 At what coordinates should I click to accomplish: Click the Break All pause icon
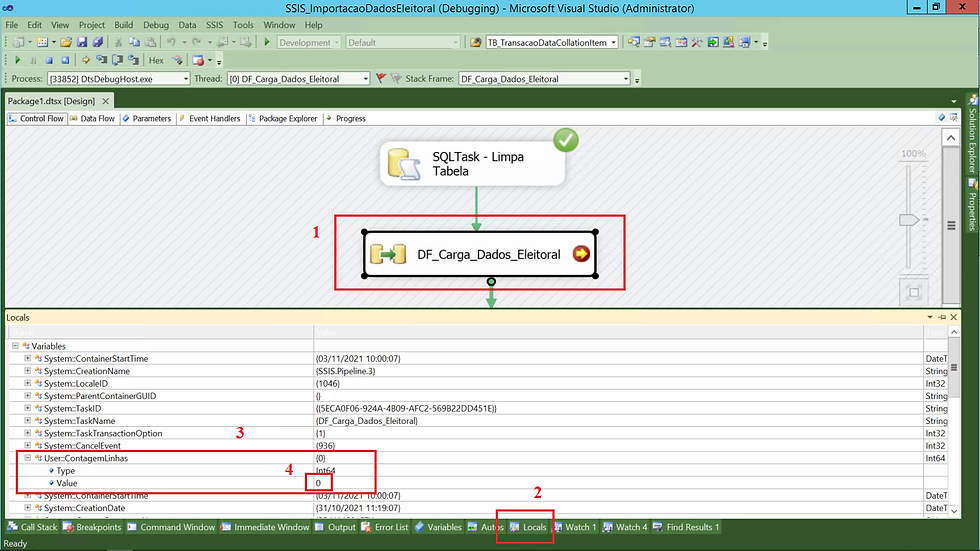pos(34,61)
